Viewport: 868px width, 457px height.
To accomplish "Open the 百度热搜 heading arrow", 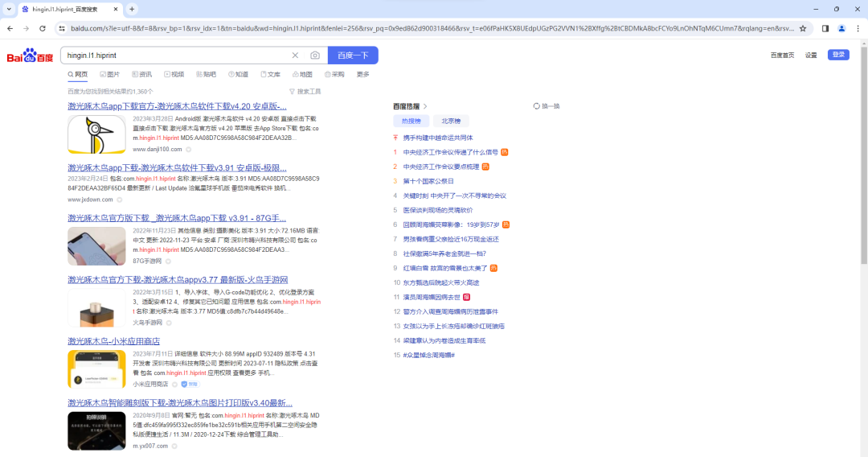I will 425,106.
